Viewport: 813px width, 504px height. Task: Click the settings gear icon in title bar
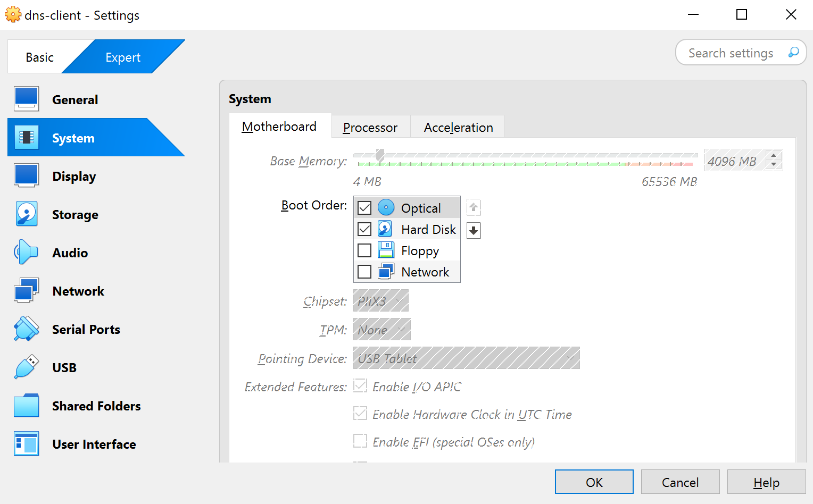[x=13, y=15]
